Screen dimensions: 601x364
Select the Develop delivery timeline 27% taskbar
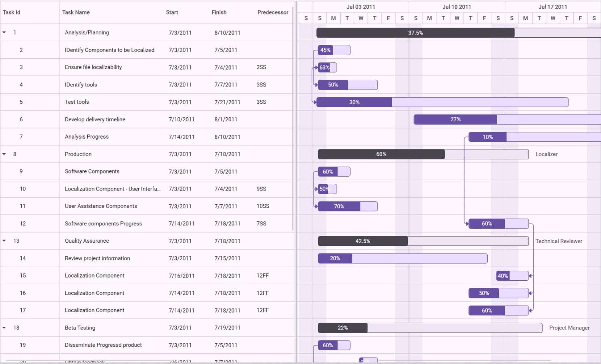point(507,119)
